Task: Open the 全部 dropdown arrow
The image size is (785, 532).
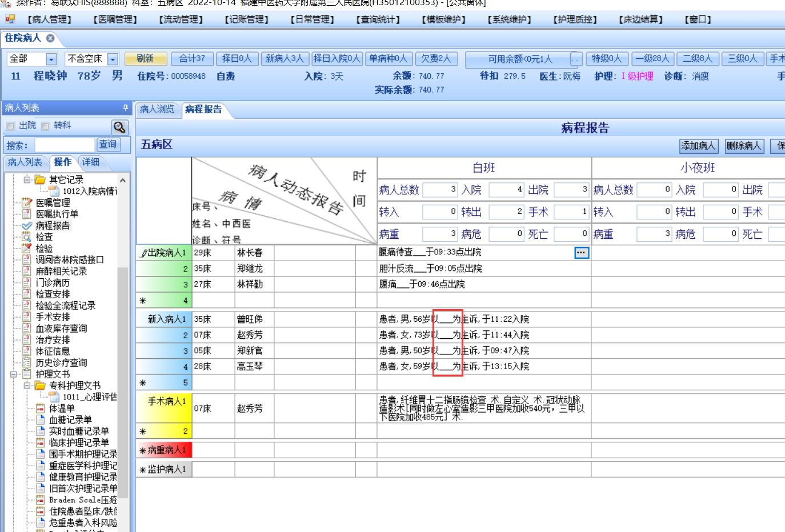Action: pyautogui.click(x=51, y=59)
